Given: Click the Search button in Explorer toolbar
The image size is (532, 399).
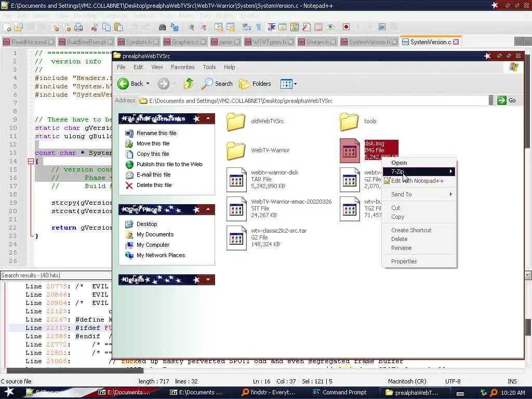Looking at the screenshot, I should tap(217, 84).
